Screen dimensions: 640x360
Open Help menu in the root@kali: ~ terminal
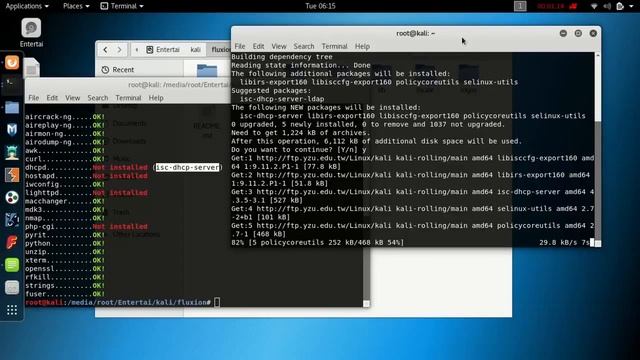[362, 46]
